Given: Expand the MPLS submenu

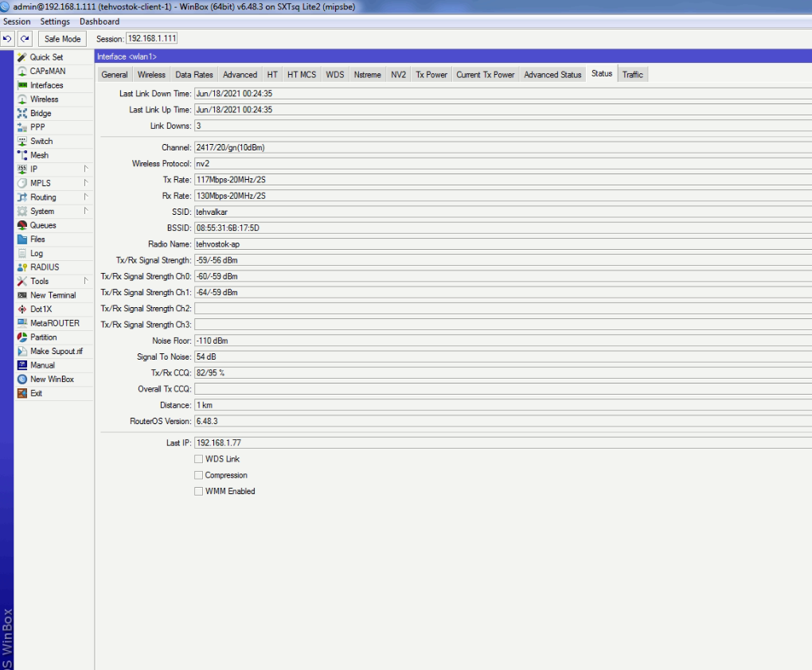Looking at the screenshot, I should click(x=86, y=183).
